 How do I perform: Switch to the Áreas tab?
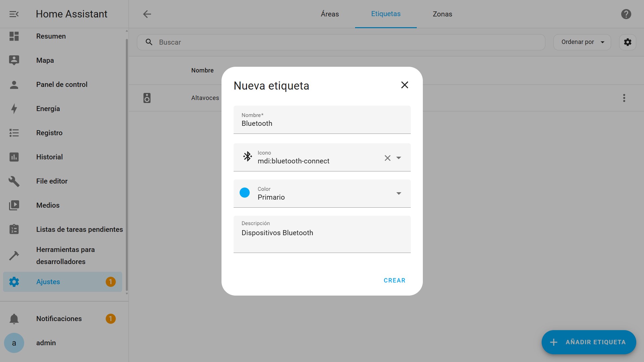point(330,14)
